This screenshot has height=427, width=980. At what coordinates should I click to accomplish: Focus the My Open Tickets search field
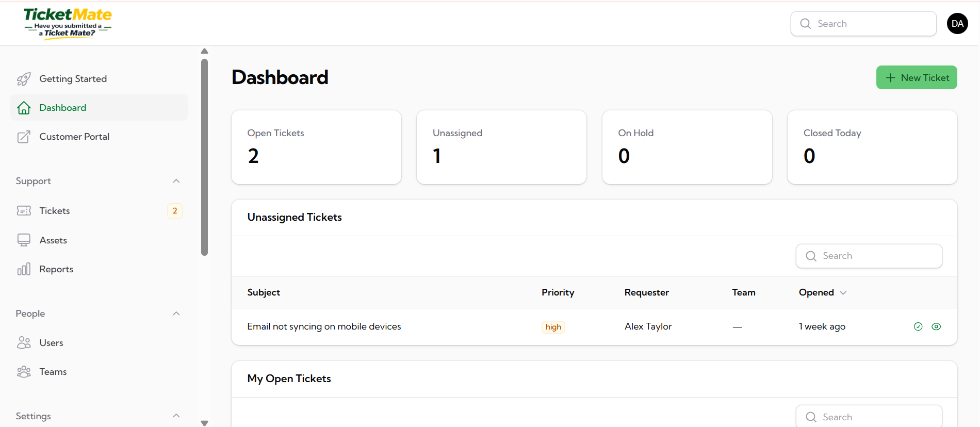869,417
